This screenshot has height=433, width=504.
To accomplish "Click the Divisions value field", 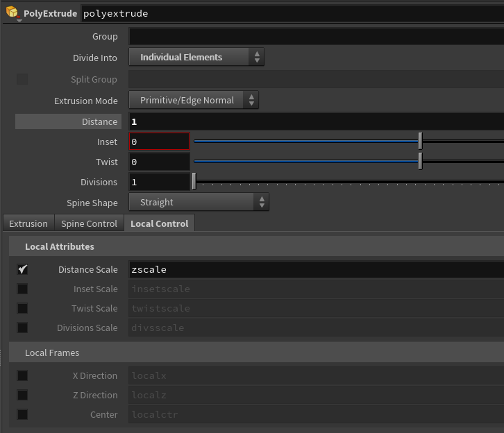I will click(x=160, y=182).
